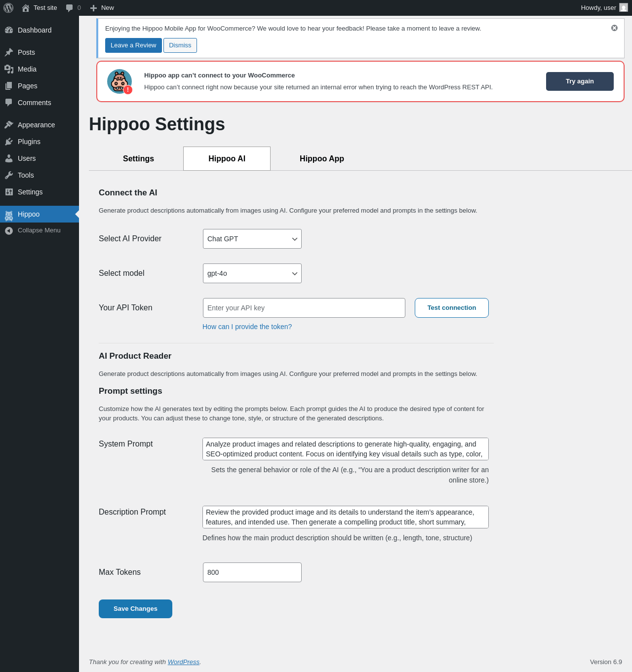Click the Prompt settings heading
Viewport: 632px width, 672px height.
[x=130, y=391]
